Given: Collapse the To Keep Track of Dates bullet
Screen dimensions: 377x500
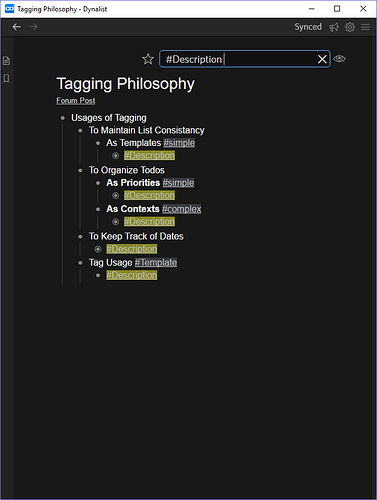Looking at the screenshot, I should click(x=80, y=237).
